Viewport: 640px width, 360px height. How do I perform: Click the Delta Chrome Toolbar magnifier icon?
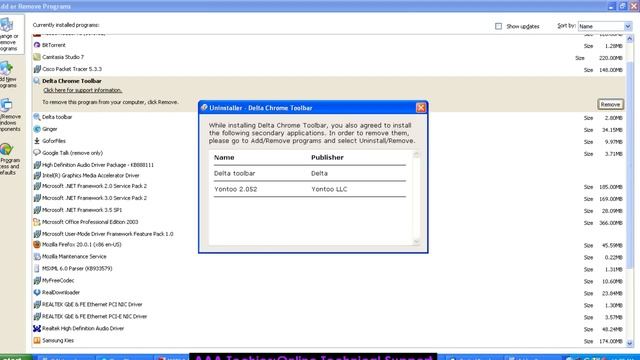pos(37,81)
